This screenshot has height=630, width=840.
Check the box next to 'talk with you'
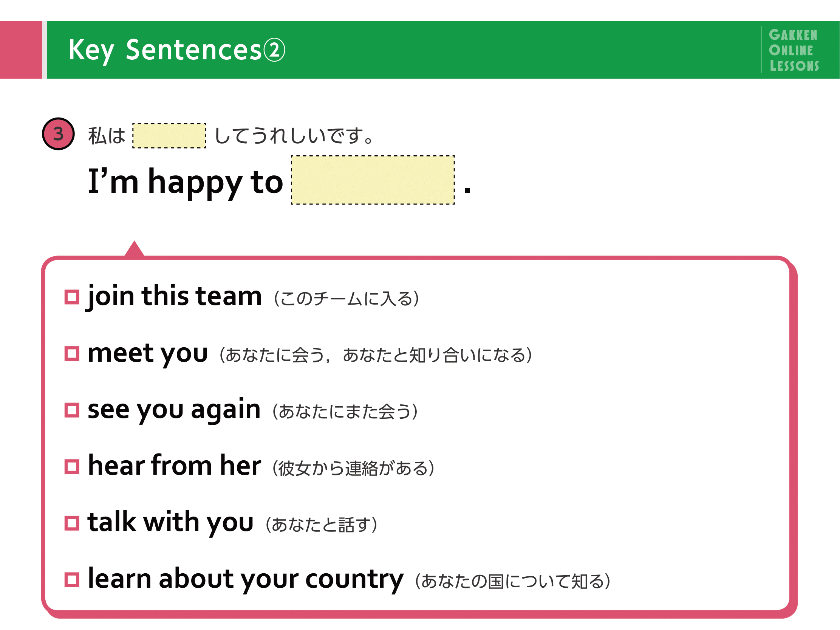[72, 523]
